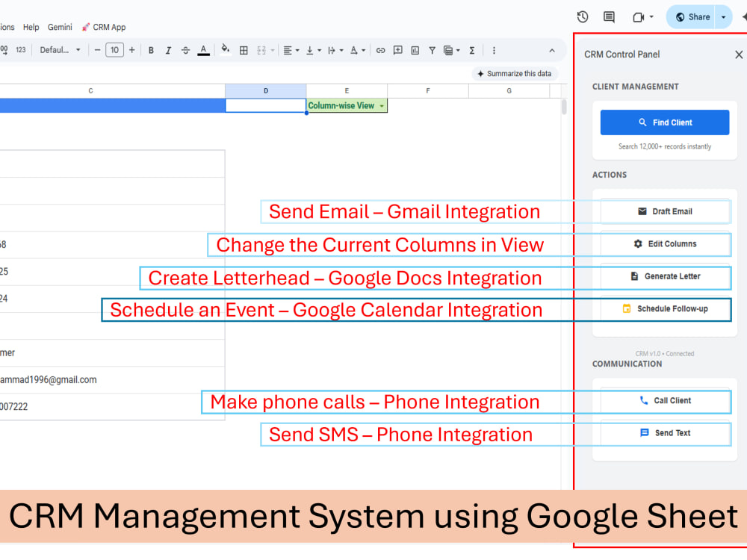The height and width of the screenshot is (560, 747).
Task: Click the 123 number format button
Action: pyautogui.click(x=20, y=50)
